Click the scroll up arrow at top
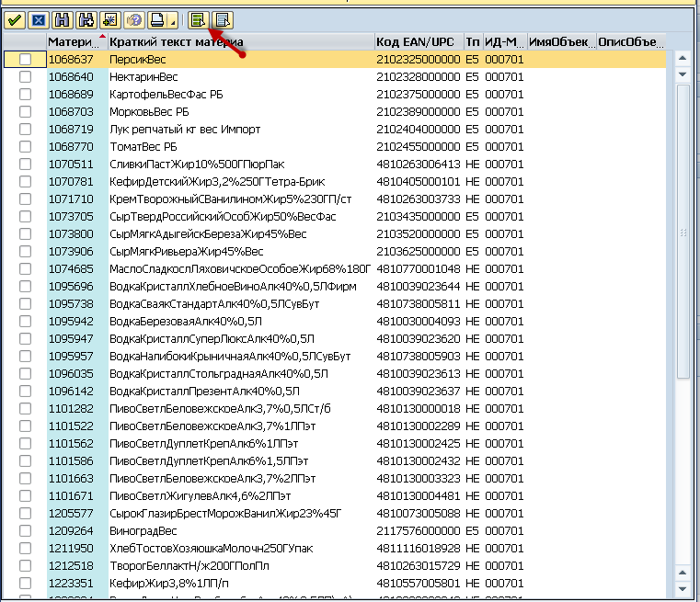Image resolution: width=700 pixels, height=602 pixels. click(x=683, y=58)
